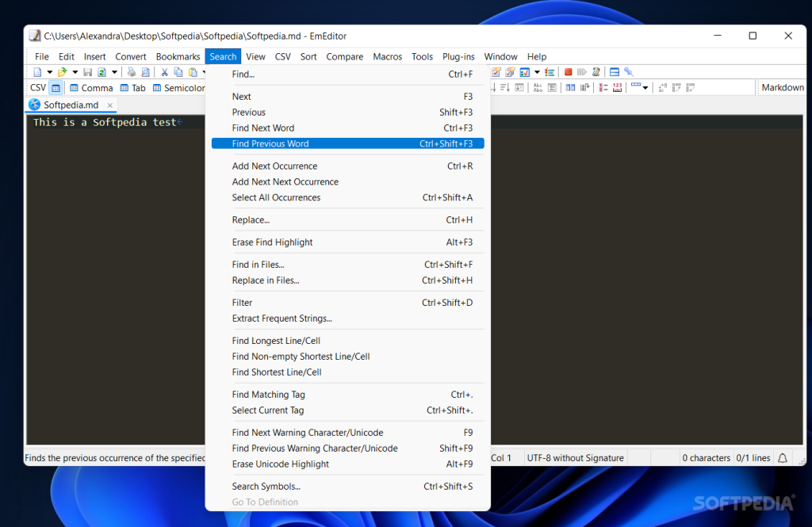Choose Find Previous Word entry
Screen dimensions: 812x527
tap(347, 143)
